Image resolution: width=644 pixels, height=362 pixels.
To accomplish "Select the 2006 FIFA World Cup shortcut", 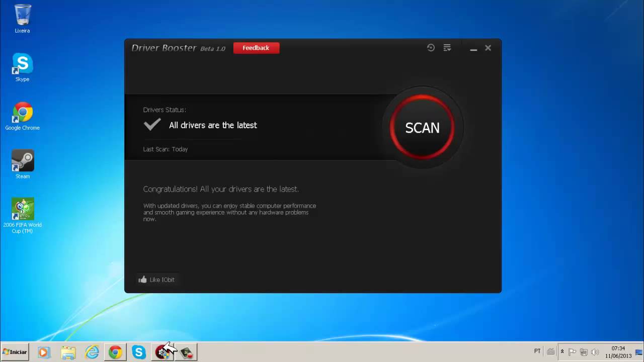I will point(22,216).
